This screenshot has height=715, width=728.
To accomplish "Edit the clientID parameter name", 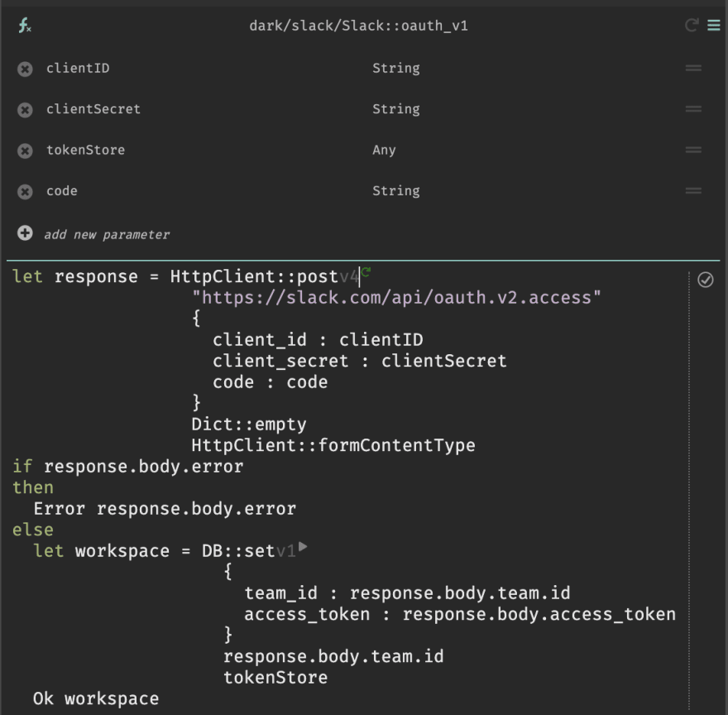I will 78,69.
